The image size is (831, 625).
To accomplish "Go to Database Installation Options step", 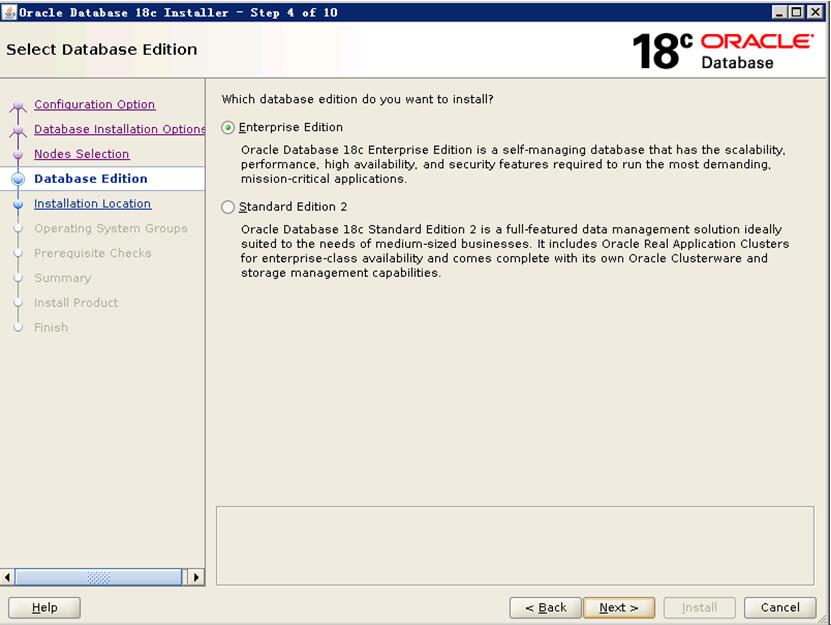I will pos(119,129).
